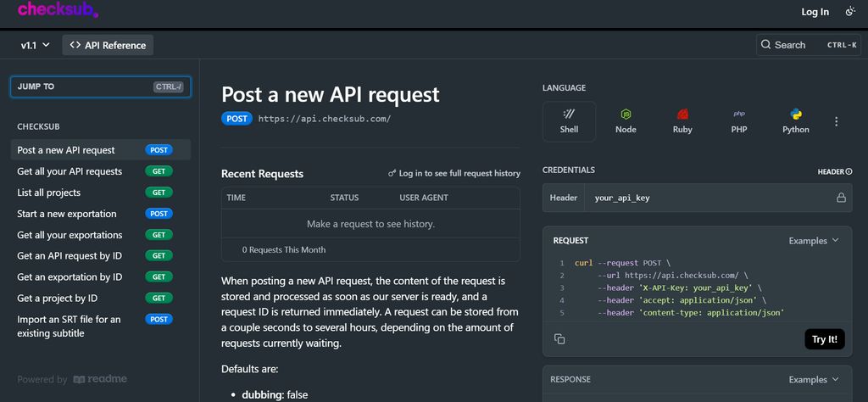Viewport: 868px width, 402px height.
Task: Click the https://api.checksub.com/ endpoint URL
Action: point(325,119)
